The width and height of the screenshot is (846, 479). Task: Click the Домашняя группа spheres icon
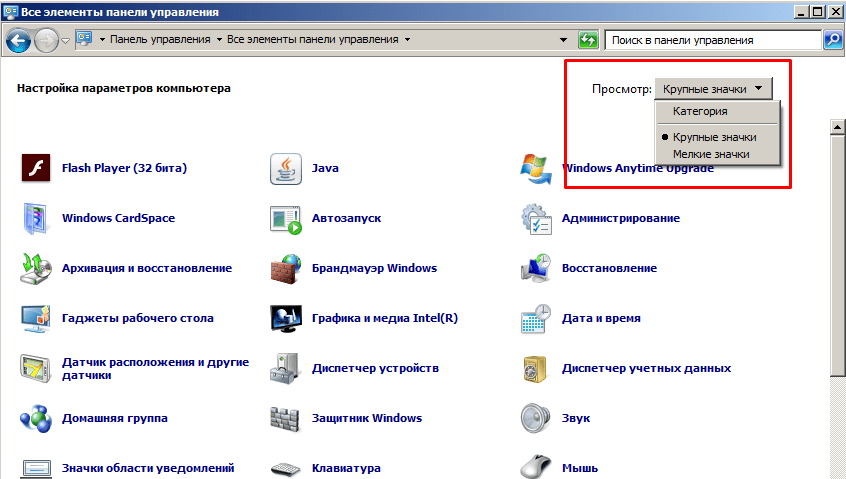[36, 419]
